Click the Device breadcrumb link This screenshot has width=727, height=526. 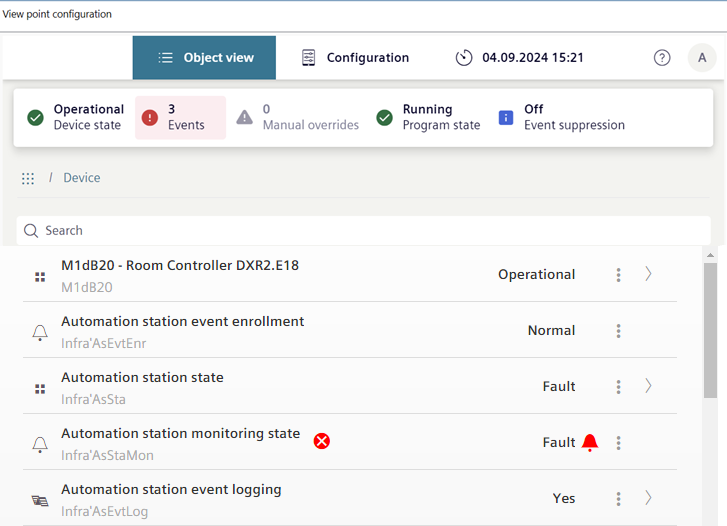tap(82, 178)
